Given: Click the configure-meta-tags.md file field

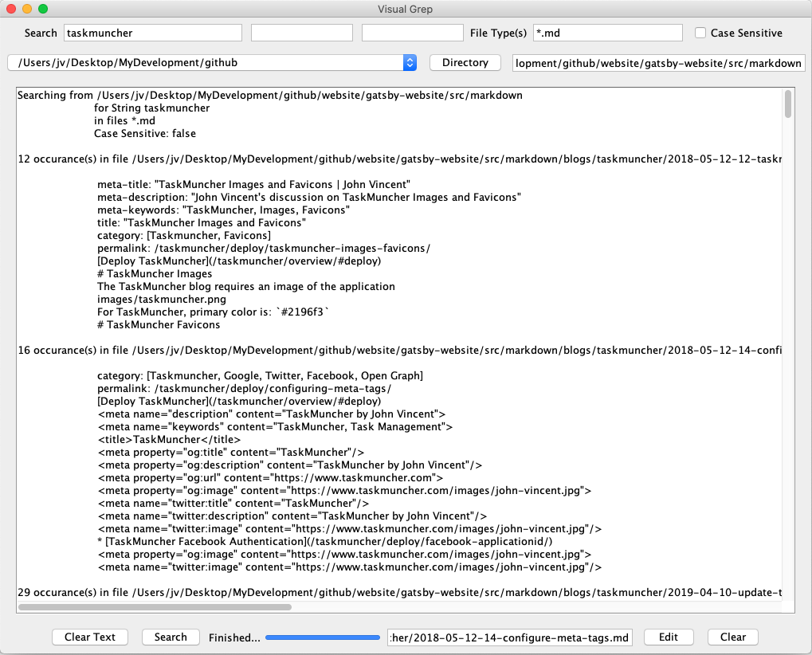Looking at the screenshot, I should (x=510, y=637).
